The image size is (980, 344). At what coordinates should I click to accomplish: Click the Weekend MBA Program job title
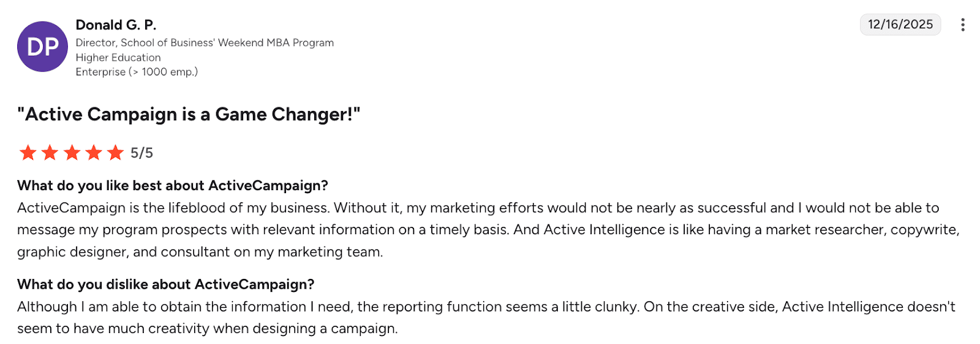click(x=205, y=43)
